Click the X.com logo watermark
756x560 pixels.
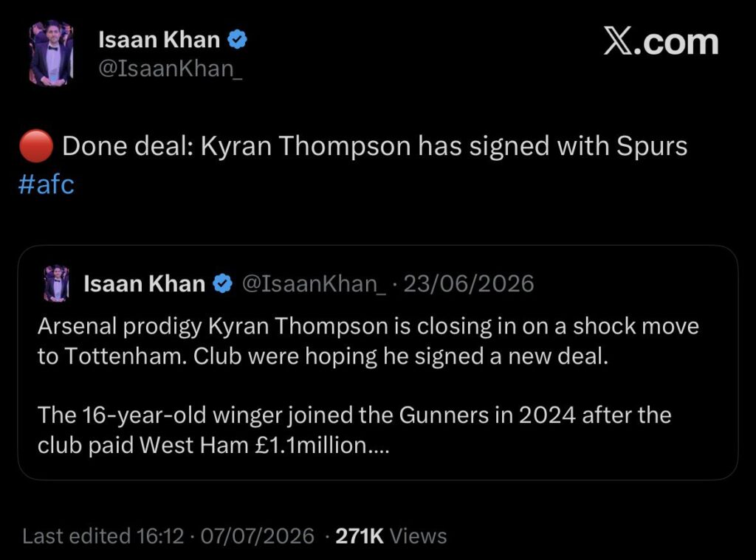661,41
